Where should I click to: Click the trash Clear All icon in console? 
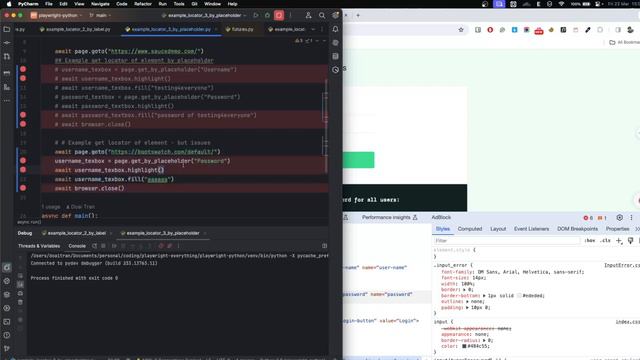click(20, 302)
